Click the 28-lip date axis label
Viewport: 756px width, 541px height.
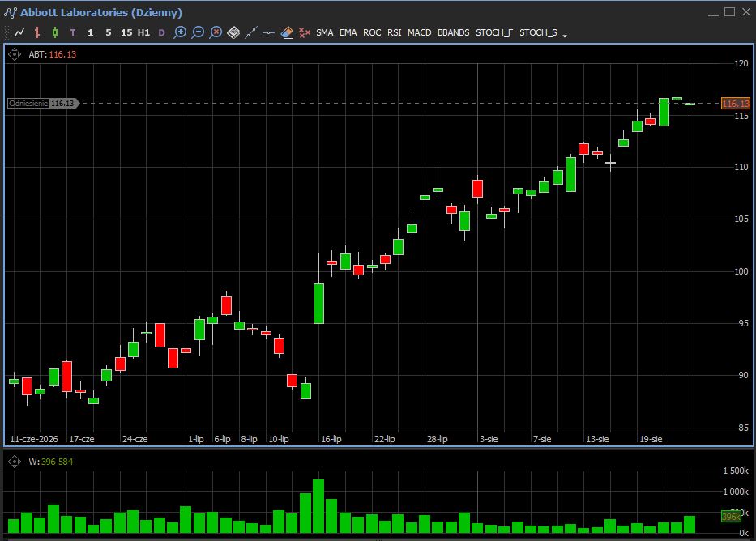click(x=438, y=439)
